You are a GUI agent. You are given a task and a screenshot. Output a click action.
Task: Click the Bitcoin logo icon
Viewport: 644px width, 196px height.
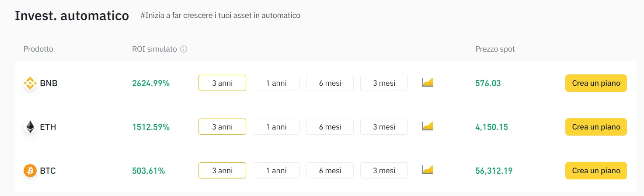pyautogui.click(x=30, y=171)
